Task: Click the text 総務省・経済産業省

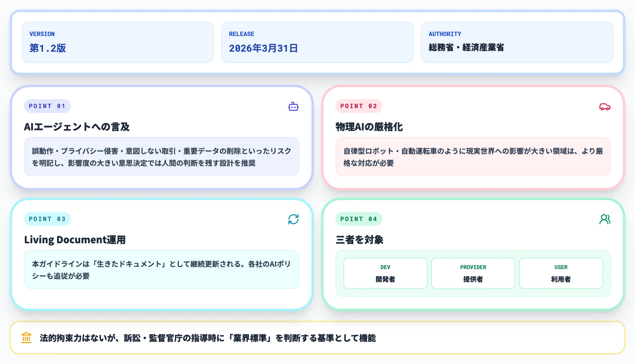Action: 466,47
